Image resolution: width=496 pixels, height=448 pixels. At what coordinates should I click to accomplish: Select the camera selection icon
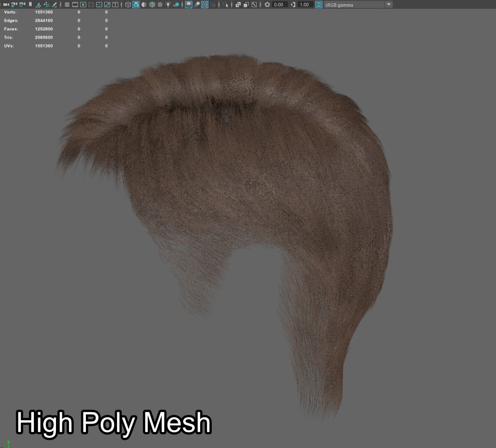pyautogui.click(x=5, y=4)
